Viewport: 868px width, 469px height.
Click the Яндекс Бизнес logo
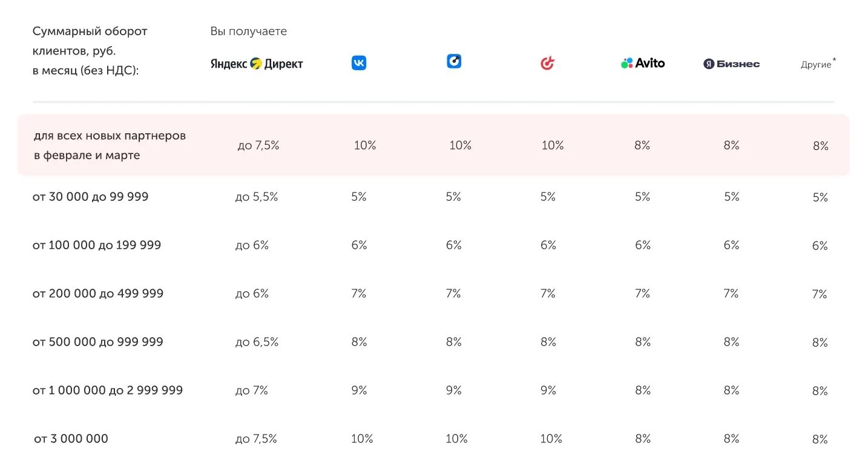pyautogui.click(x=731, y=64)
